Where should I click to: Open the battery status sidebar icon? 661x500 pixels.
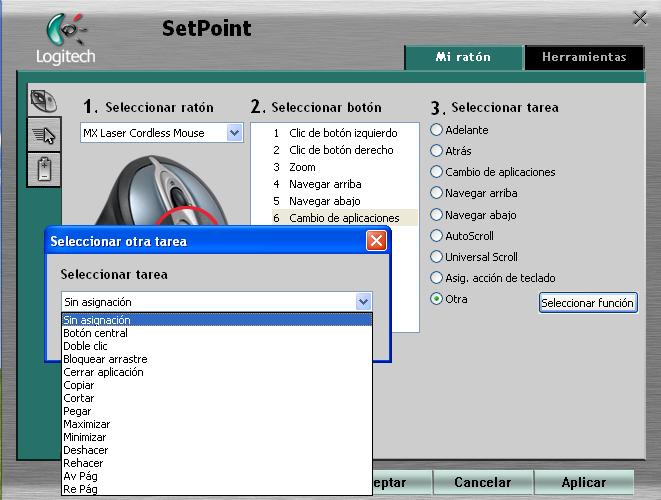(44, 169)
